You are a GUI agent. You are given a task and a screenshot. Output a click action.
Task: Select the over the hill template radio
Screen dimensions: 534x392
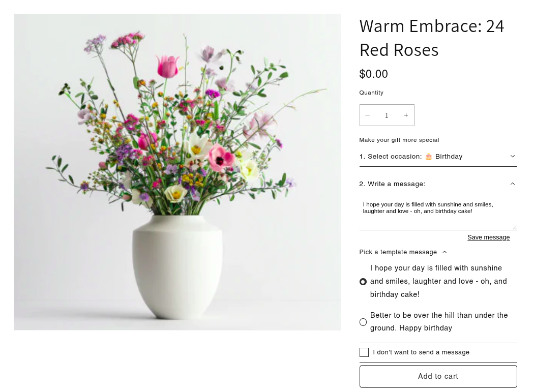pos(363,322)
